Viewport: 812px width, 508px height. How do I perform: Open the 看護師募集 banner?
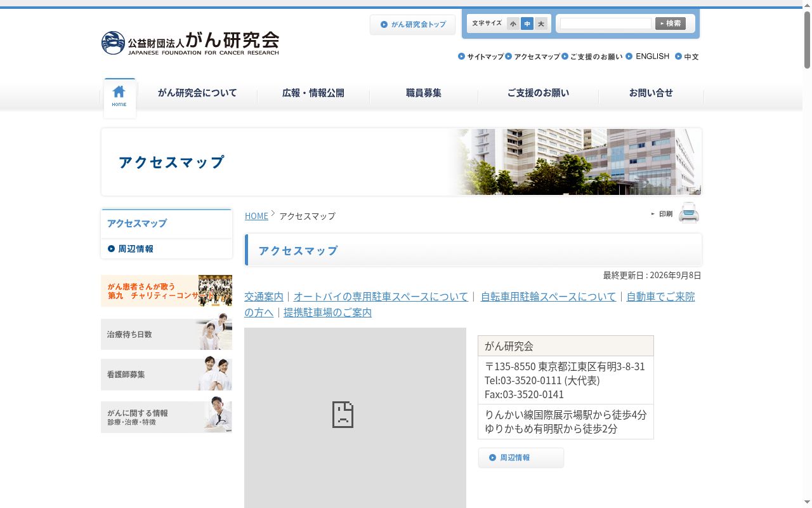(166, 375)
